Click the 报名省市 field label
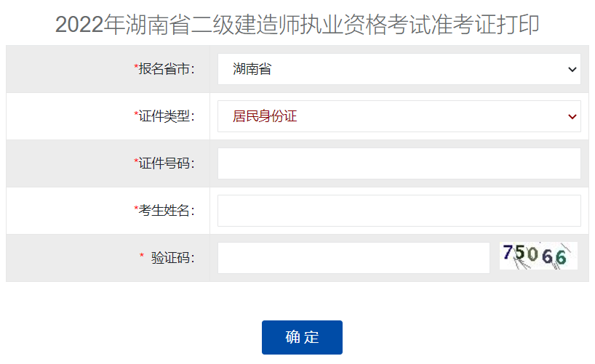Screen dimensions: 595x364 [x=166, y=69]
